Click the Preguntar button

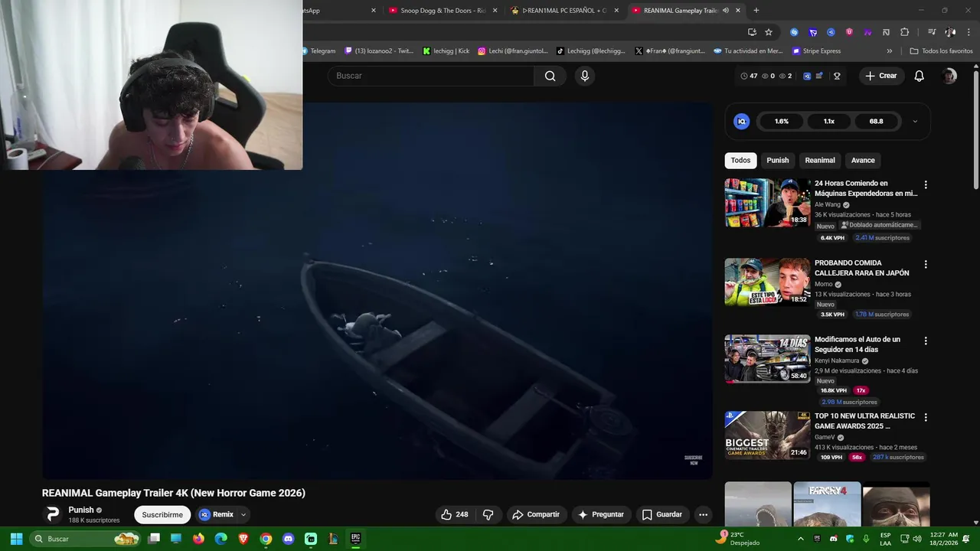[601, 514]
